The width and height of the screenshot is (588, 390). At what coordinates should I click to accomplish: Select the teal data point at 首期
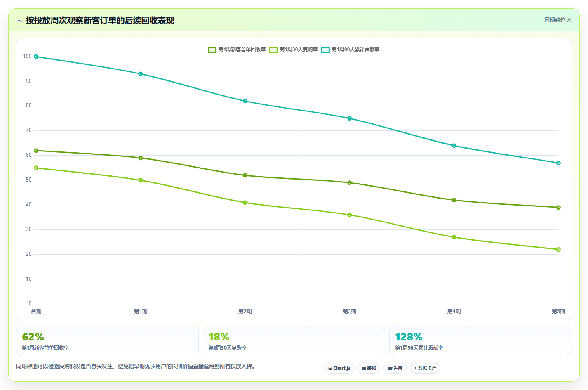pyautogui.click(x=36, y=57)
